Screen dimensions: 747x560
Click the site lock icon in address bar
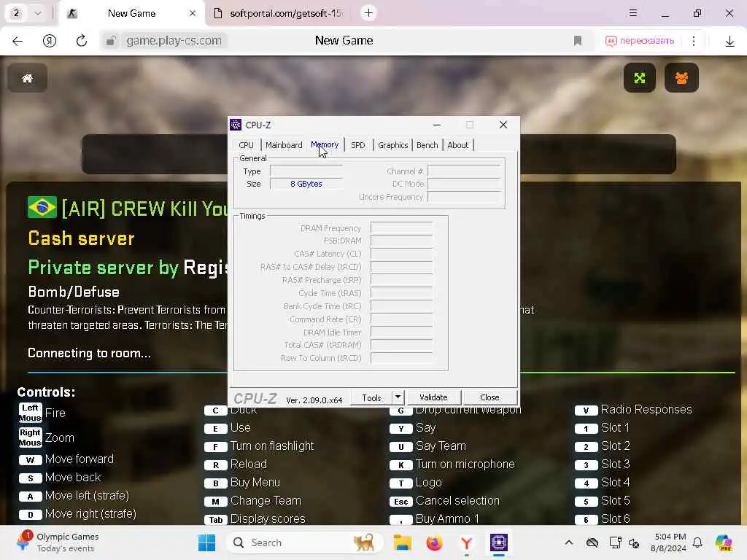[x=111, y=41]
